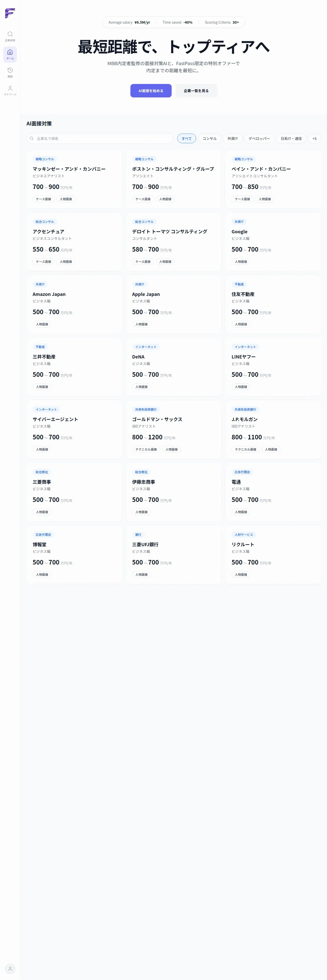Screen dimensions: 327x980
Task: Select the デベロッパー filter chip
Action: (259, 138)
